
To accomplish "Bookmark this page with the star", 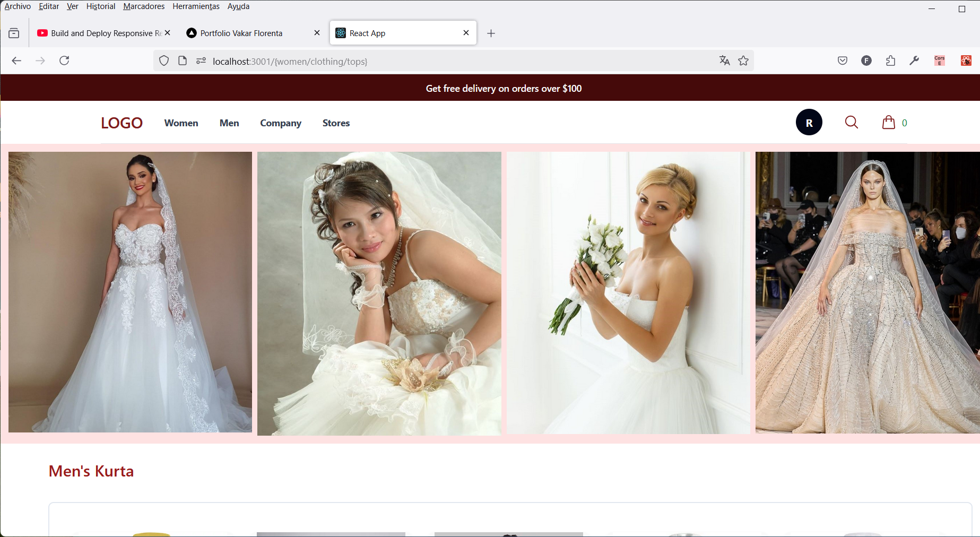I will (743, 60).
